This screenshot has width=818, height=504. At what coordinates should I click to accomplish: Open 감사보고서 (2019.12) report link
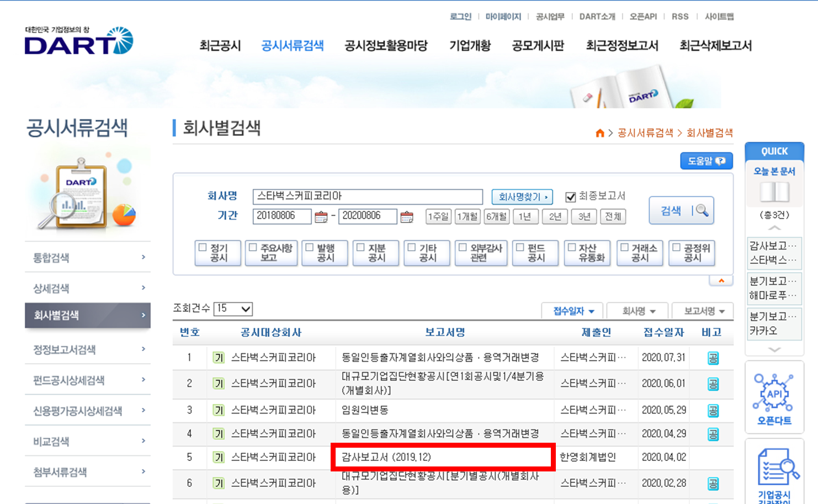(x=386, y=457)
